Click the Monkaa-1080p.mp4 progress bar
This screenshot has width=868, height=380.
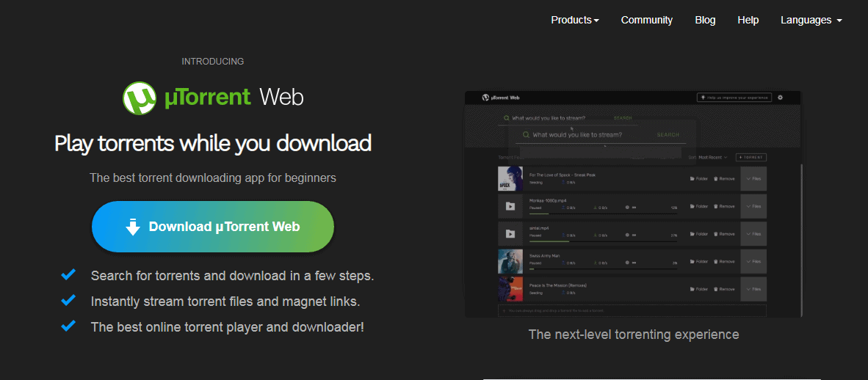coord(604,213)
